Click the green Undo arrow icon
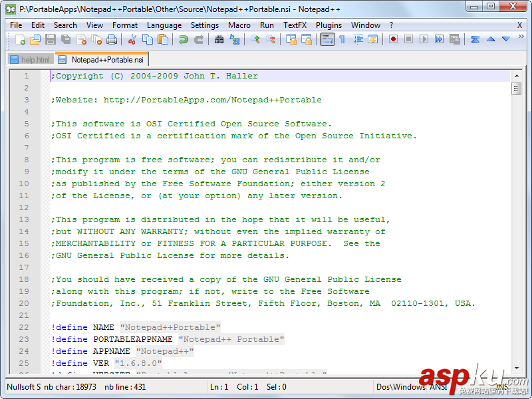Viewport: 532px width, 399px height. [184, 39]
